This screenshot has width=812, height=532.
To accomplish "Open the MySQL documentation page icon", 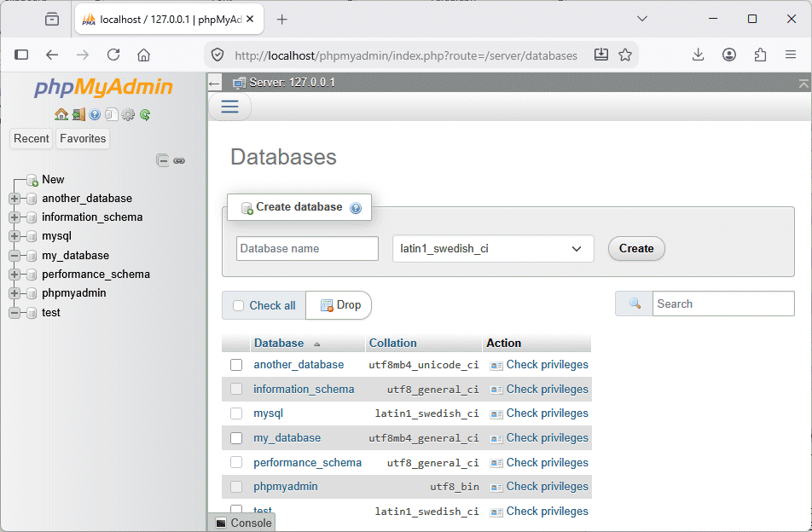I will [112, 114].
